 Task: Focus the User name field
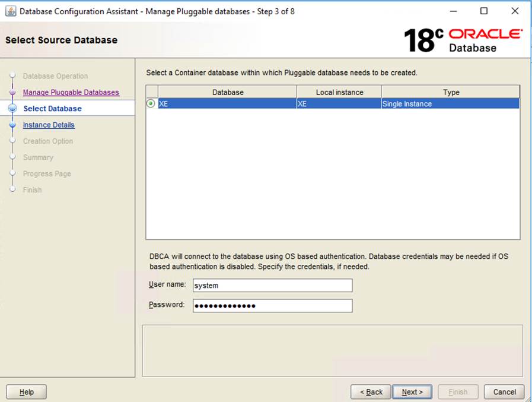click(x=273, y=286)
